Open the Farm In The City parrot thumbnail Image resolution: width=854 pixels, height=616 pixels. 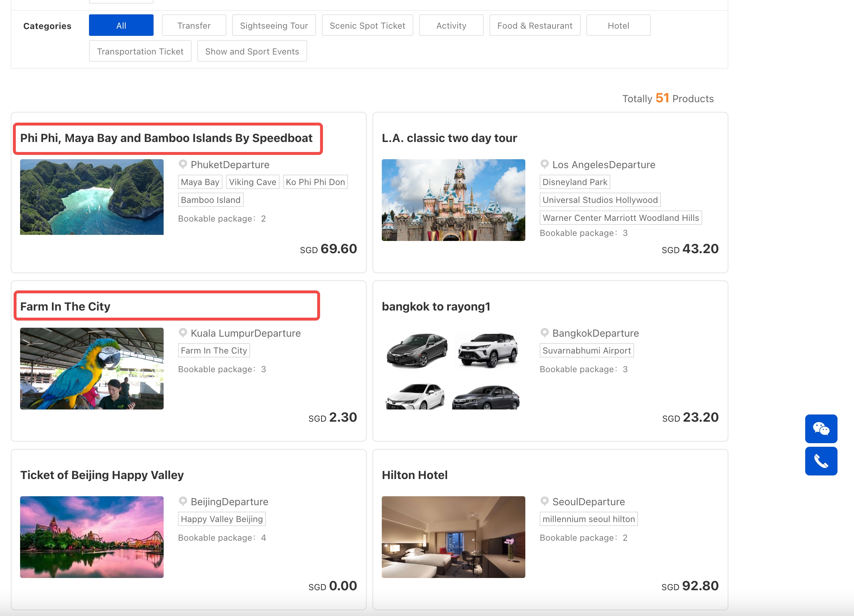point(91,368)
